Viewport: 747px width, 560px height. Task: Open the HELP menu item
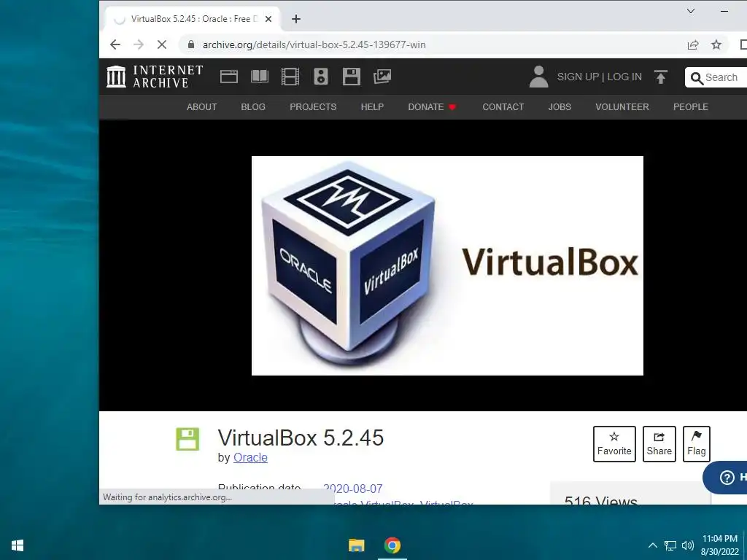pyautogui.click(x=372, y=107)
